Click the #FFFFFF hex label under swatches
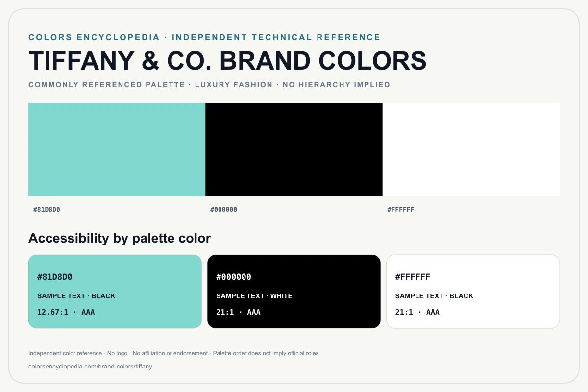Screen dimensions: 588x392 click(x=401, y=210)
